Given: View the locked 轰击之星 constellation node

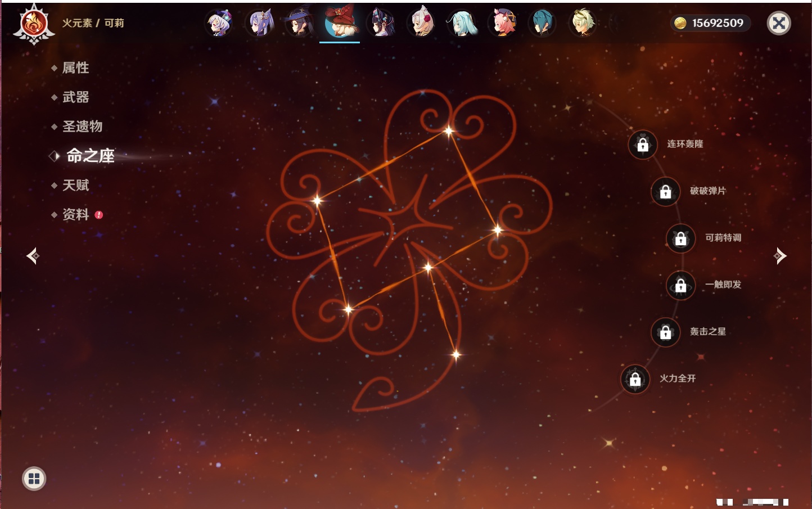Looking at the screenshot, I should 665,332.
